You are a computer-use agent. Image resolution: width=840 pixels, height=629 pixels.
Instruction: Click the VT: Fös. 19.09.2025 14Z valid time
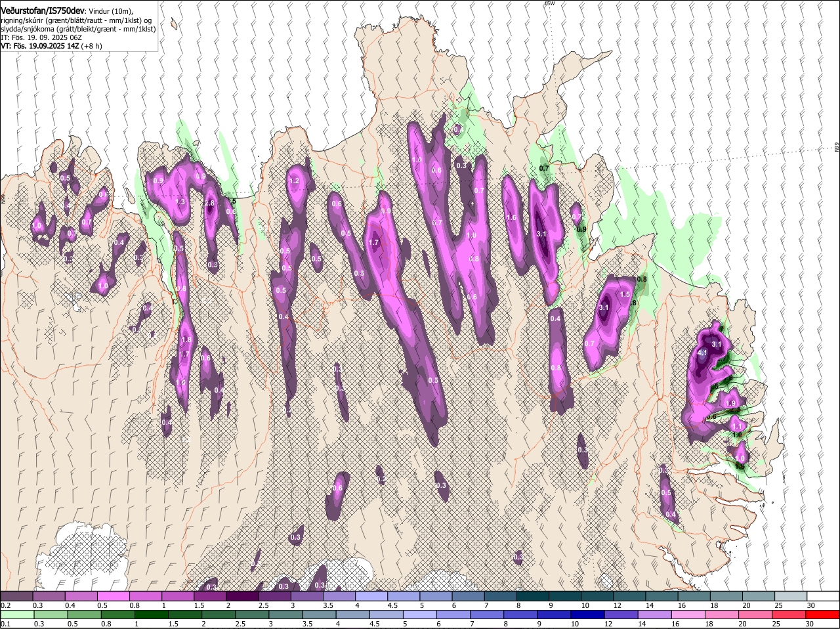39,46
